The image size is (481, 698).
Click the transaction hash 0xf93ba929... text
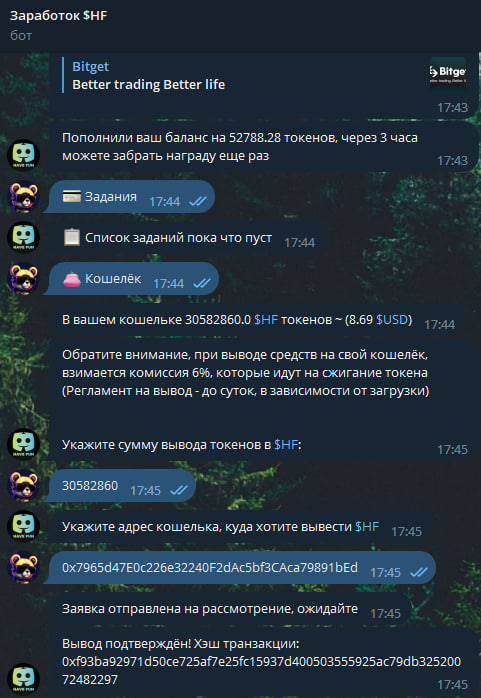[261, 671]
